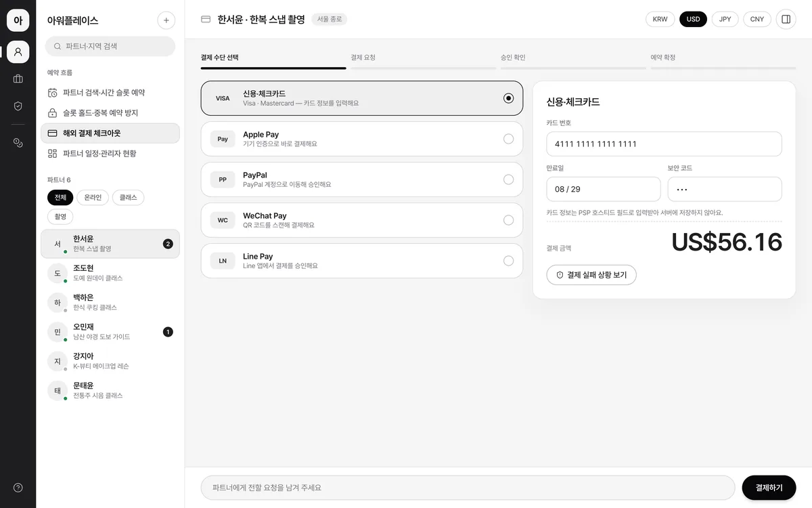
Task: Click the 도 avatar of 조도현
Action: [58, 273]
